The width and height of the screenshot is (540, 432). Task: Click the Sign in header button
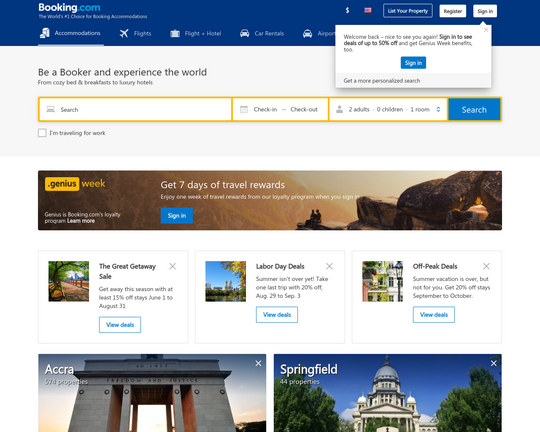coord(485,11)
